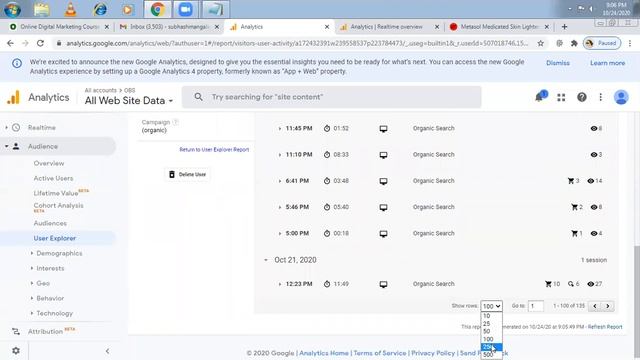Click the device icon in the 6:41 PM row
The height and width of the screenshot is (360, 640).
coord(383,181)
